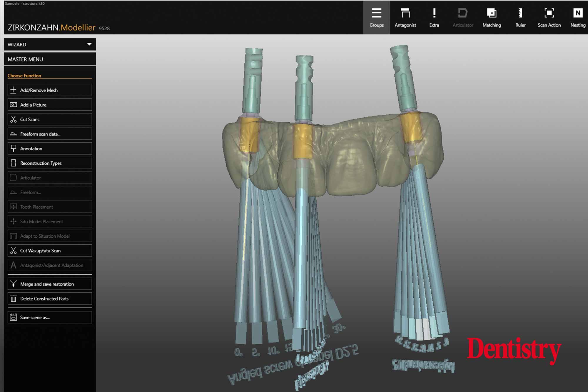Open the Groups panel icon
588x392 pixels.
click(376, 13)
